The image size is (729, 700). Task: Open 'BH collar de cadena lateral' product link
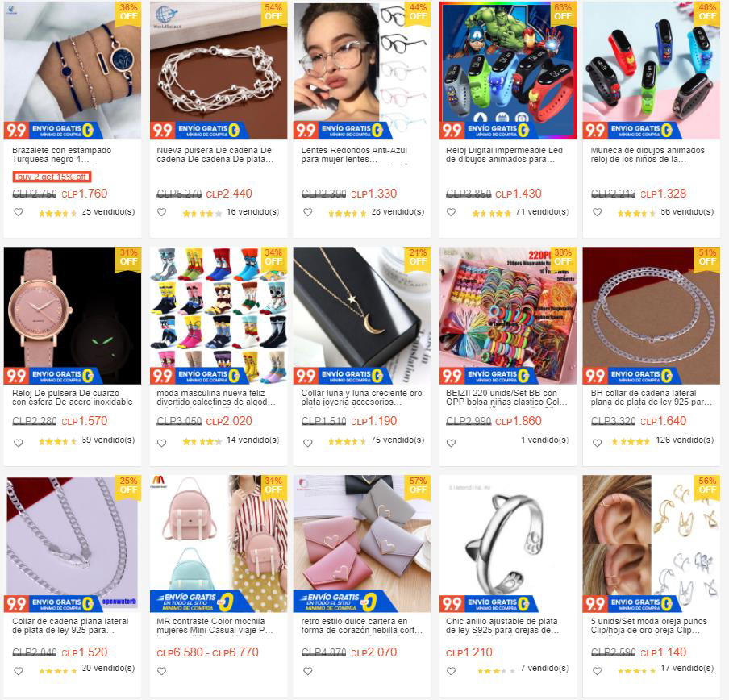pyautogui.click(x=651, y=398)
